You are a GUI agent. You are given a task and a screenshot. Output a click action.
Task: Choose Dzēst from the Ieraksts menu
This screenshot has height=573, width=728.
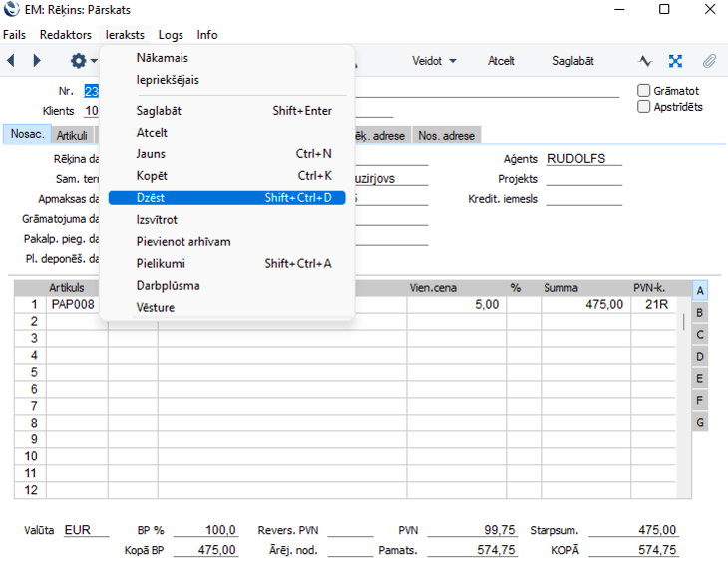[226, 198]
